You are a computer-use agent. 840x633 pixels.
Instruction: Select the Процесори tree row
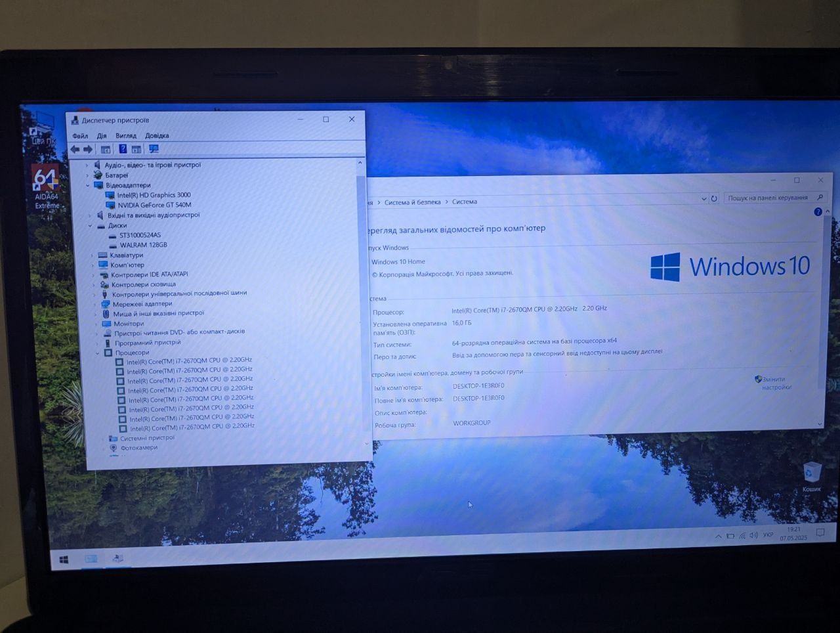coord(127,353)
